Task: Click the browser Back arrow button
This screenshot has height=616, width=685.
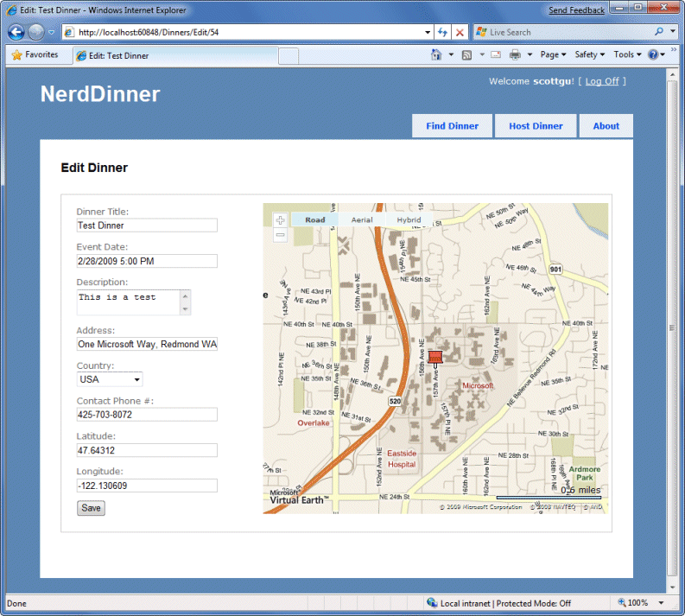Action: pyautogui.click(x=16, y=32)
